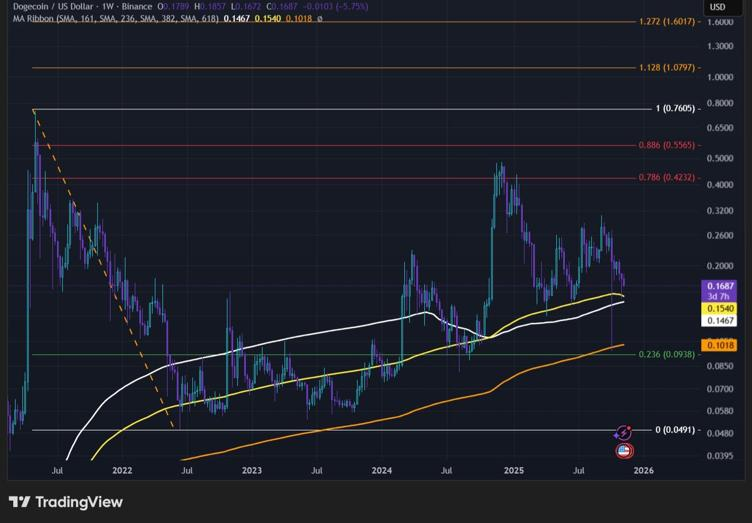This screenshot has width=752, height=523.
Task: Select the 0.786 (0.4232) Fibonacci level
Action: [669, 178]
